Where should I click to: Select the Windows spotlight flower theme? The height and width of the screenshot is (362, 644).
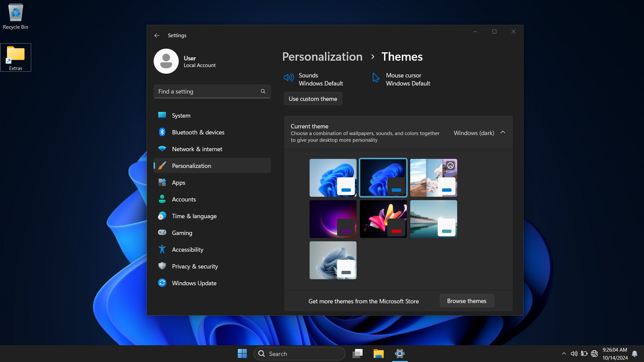[x=433, y=178]
